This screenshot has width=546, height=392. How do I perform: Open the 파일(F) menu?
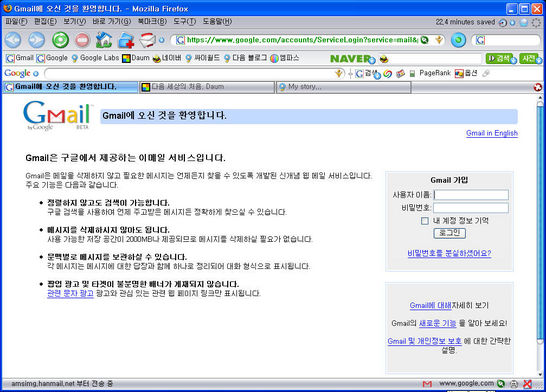16,22
